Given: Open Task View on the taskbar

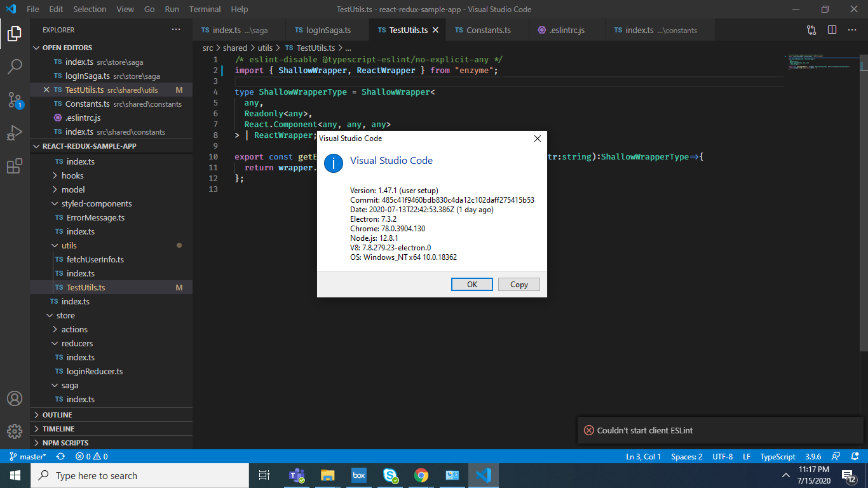Looking at the screenshot, I should point(264,475).
